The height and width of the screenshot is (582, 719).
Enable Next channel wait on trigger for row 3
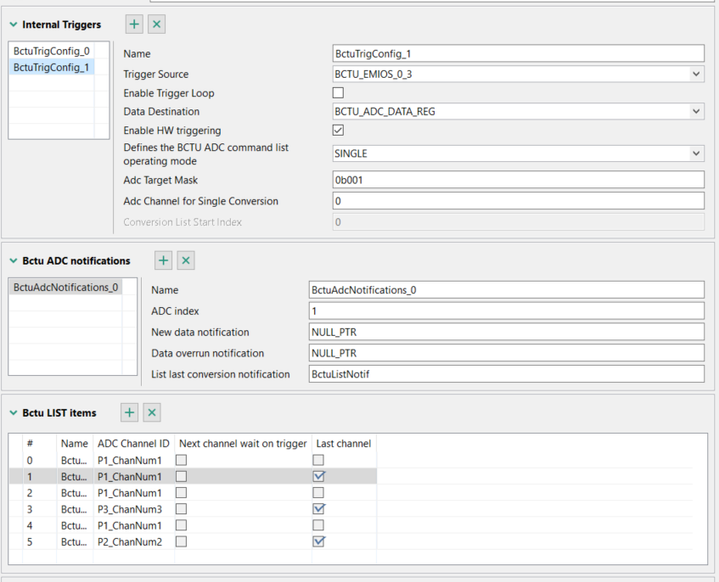[181, 509]
